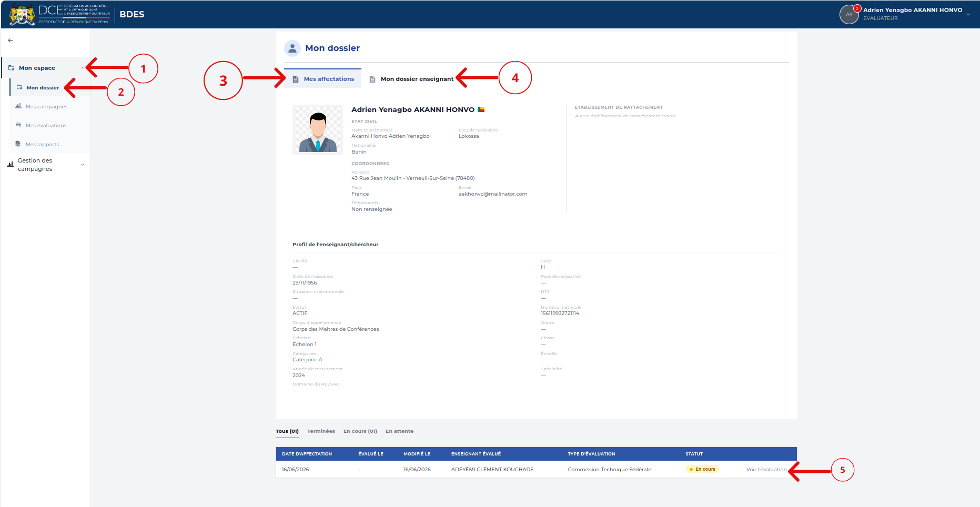Open Mon dossier in sidebar

pyautogui.click(x=43, y=88)
